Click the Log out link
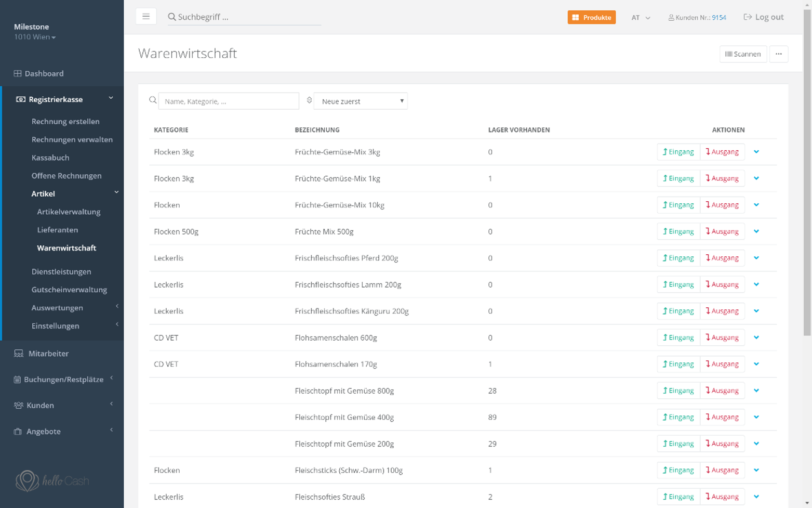812x508 pixels. click(x=763, y=17)
